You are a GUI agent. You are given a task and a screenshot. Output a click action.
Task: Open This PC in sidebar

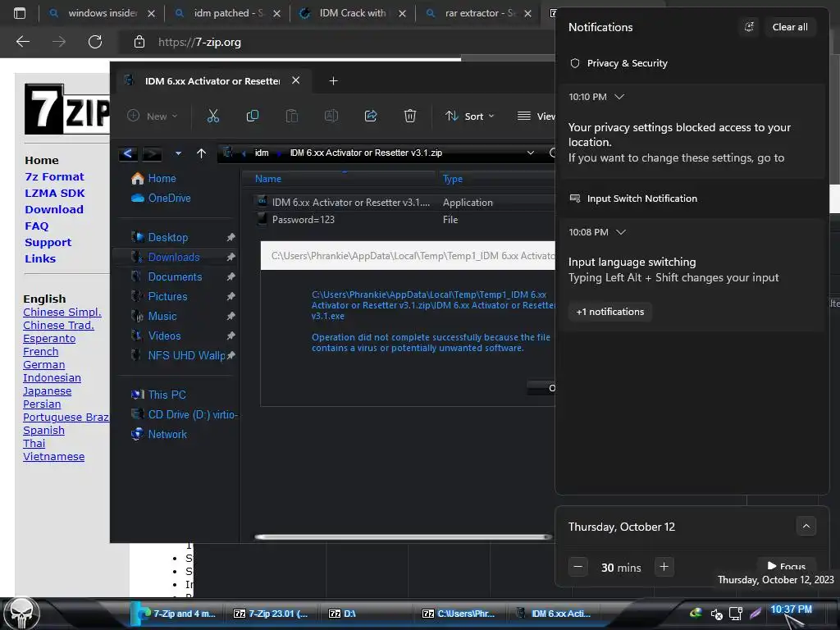click(x=167, y=395)
